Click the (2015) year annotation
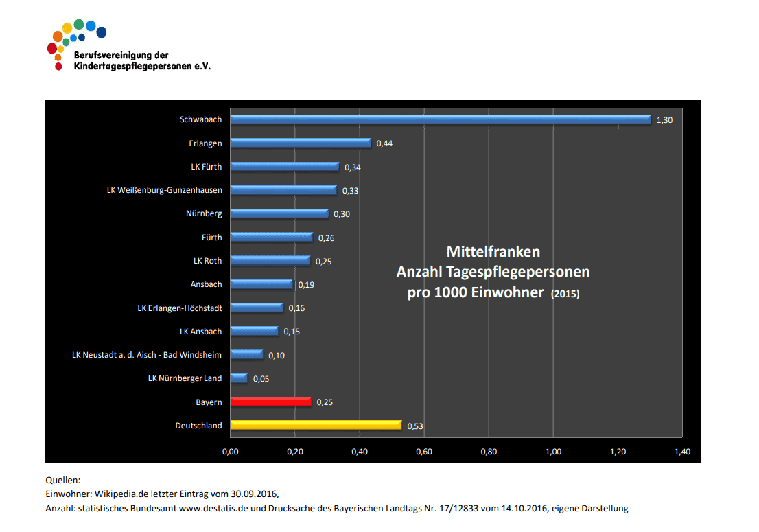This screenshot has height=532, width=759. (x=565, y=294)
